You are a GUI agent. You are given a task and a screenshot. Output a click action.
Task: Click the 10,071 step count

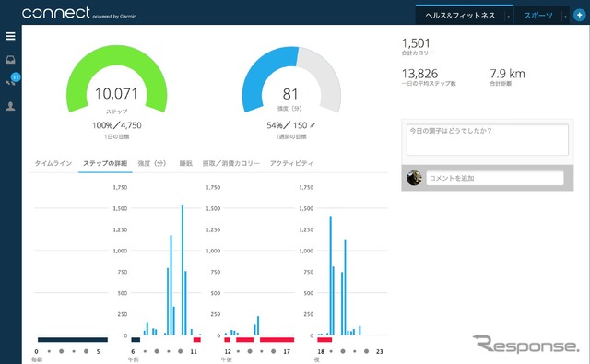click(x=116, y=94)
